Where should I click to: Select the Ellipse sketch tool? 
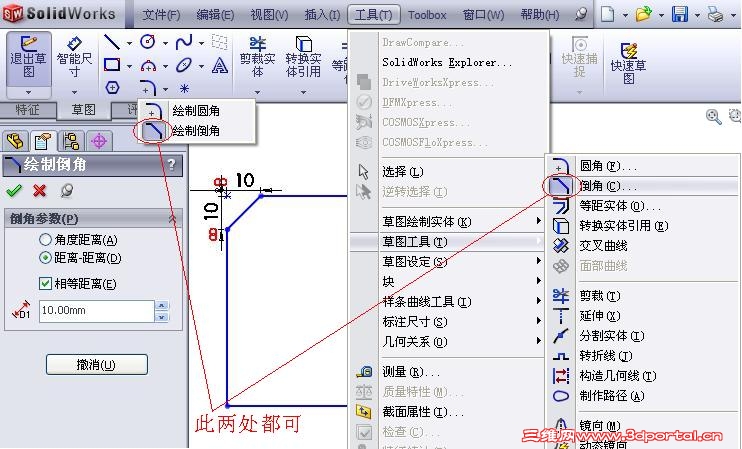point(184,65)
